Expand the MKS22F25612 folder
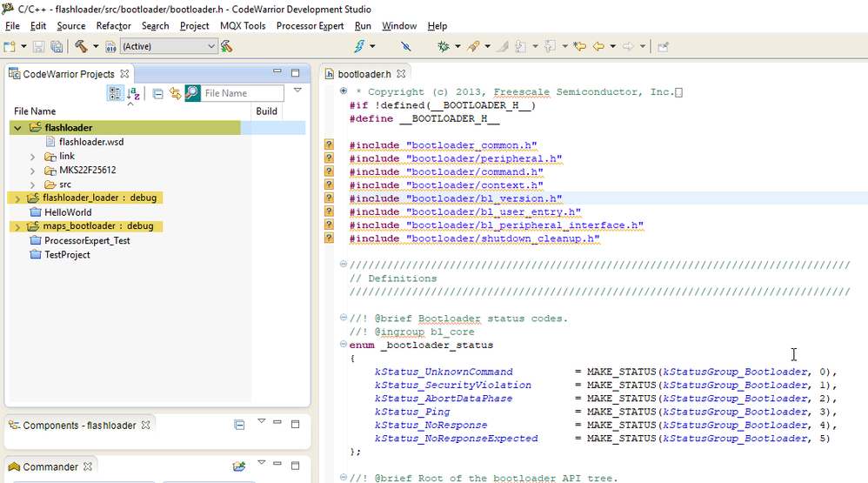The image size is (868, 483). 33,171
